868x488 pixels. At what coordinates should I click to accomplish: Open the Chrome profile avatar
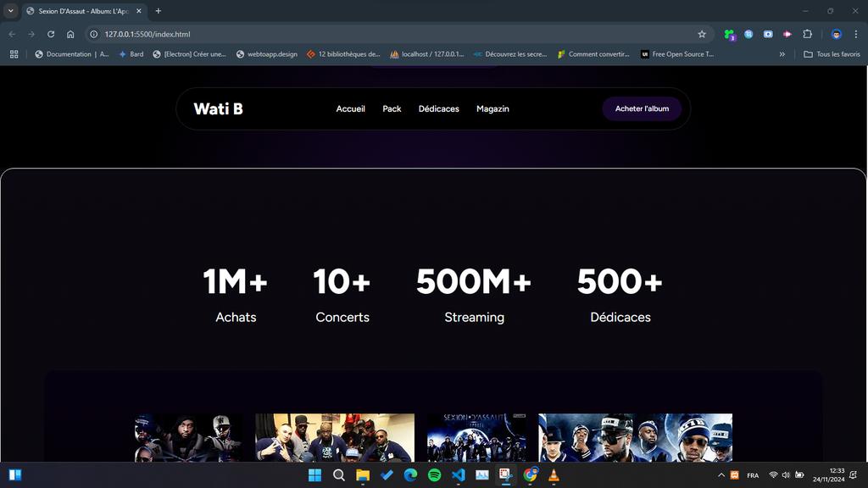(x=837, y=34)
